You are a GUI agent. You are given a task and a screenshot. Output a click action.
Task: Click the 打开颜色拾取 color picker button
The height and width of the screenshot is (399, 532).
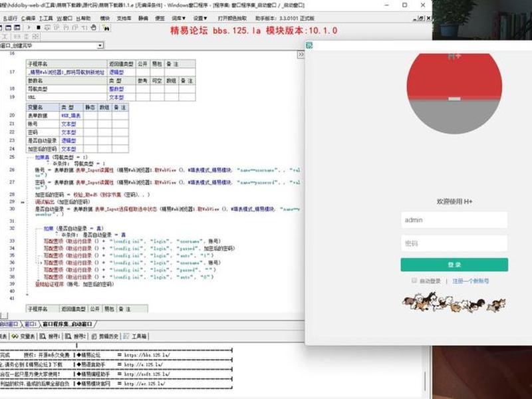tap(232, 18)
